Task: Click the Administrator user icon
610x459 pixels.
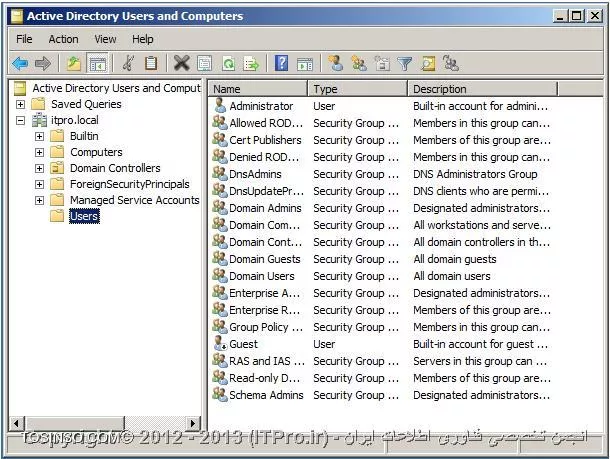Action: click(x=220, y=105)
